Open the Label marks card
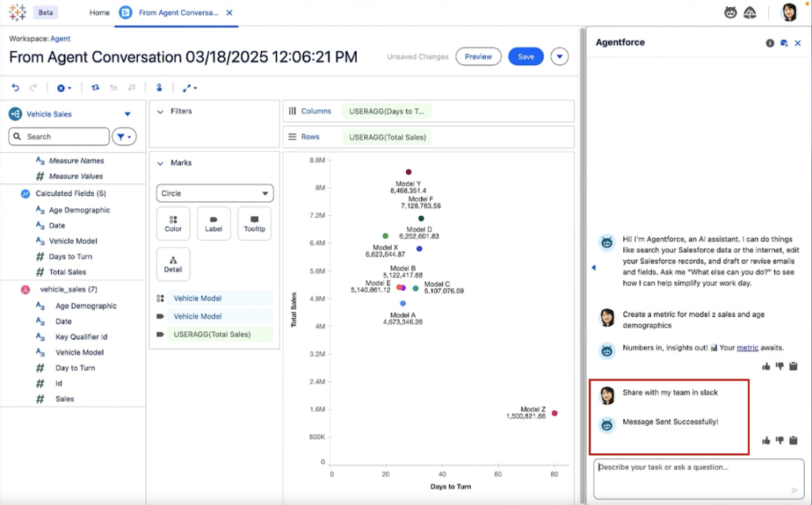This screenshot has height=505, width=812. tap(213, 224)
